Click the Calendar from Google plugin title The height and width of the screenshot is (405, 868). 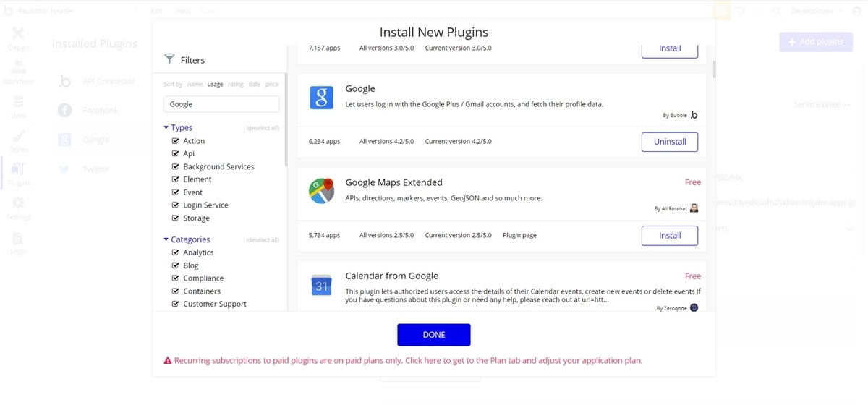point(392,276)
